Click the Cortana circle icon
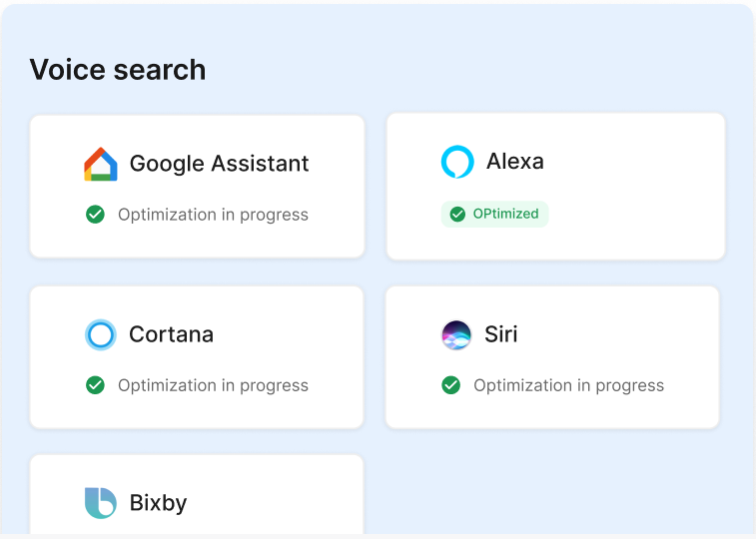756x539 pixels. 101,334
